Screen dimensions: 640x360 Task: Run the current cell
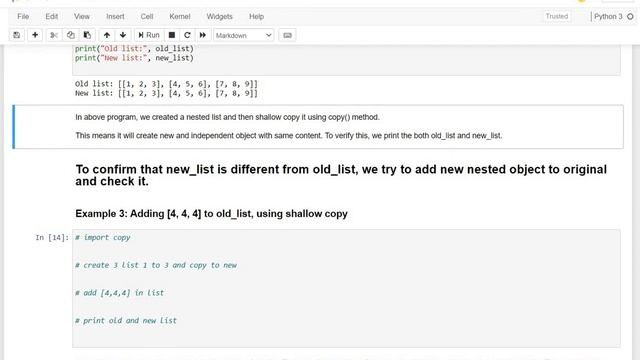149,35
